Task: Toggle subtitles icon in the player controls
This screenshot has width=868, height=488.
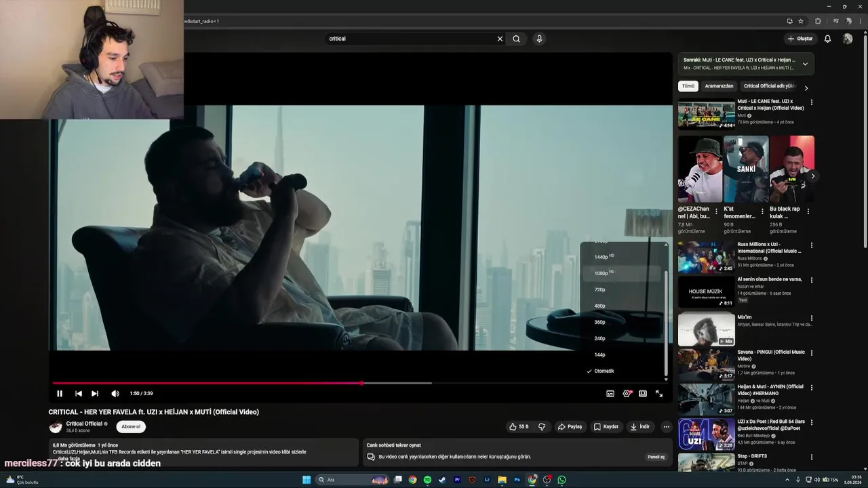Action: pos(610,394)
